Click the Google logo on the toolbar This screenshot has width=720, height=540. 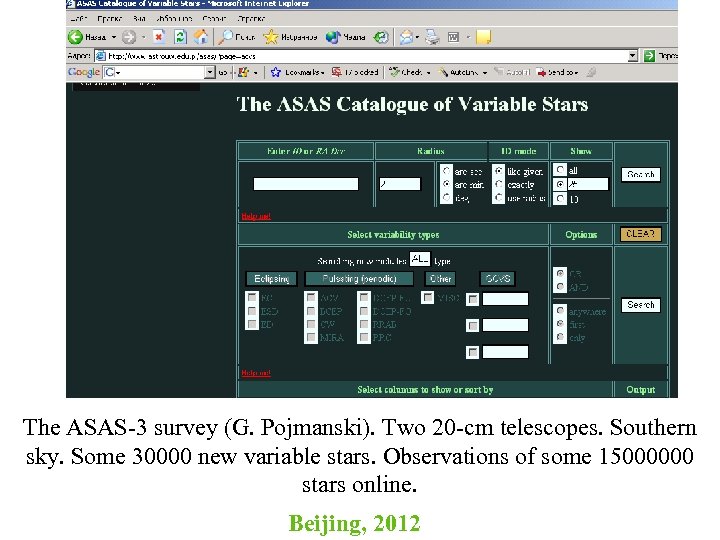[84, 72]
